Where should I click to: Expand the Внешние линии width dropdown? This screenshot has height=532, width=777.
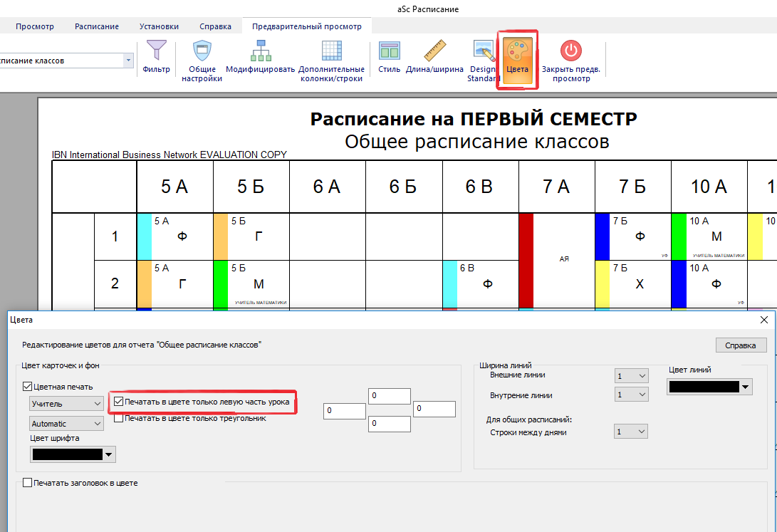tap(631, 375)
